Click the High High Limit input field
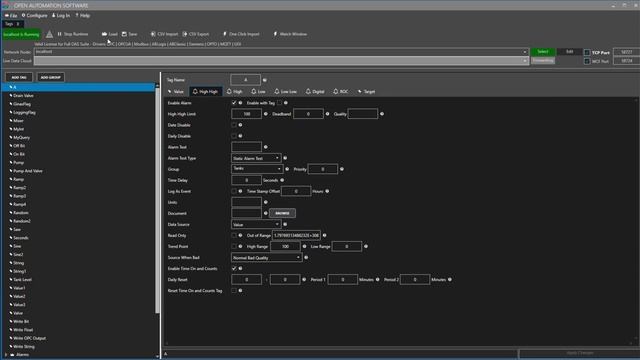Viewport: 640px width, 360px height. 247,114
